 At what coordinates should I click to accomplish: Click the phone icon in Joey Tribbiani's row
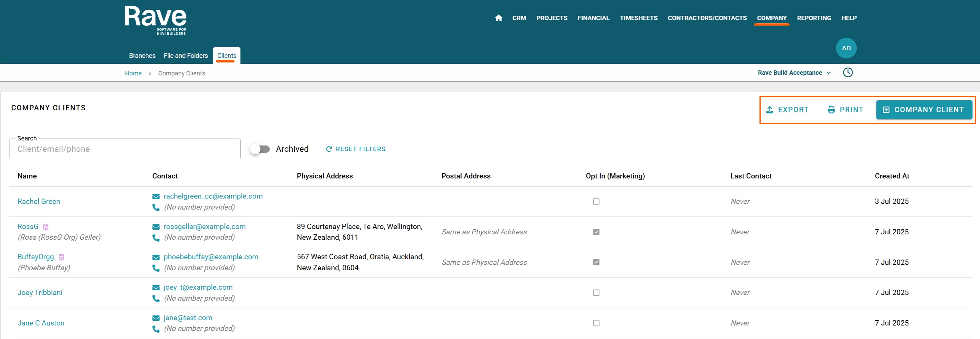point(156,298)
